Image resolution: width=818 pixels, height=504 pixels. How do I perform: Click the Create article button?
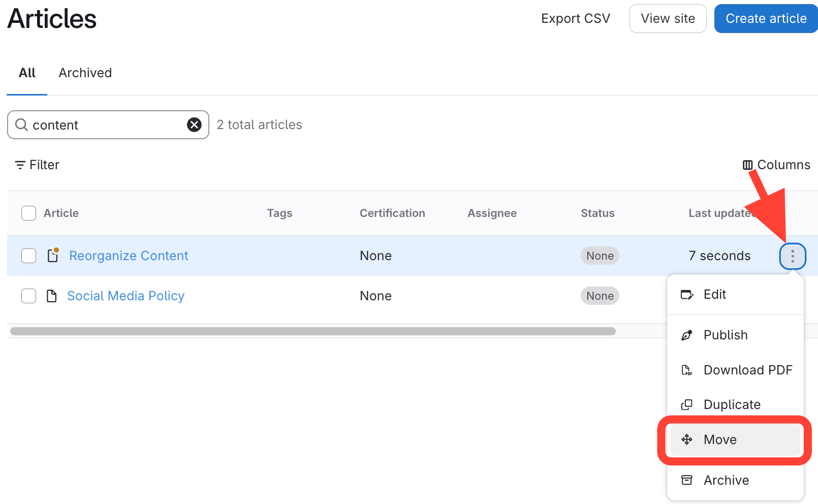(x=766, y=19)
